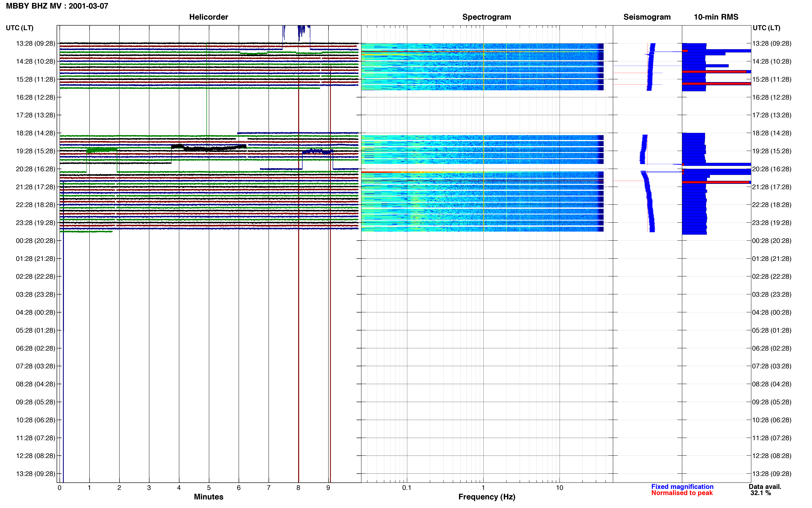The height and width of the screenshot is (508, 812).
Task: Click the right time label "10:28 (06:28)"
Action: 772,420
